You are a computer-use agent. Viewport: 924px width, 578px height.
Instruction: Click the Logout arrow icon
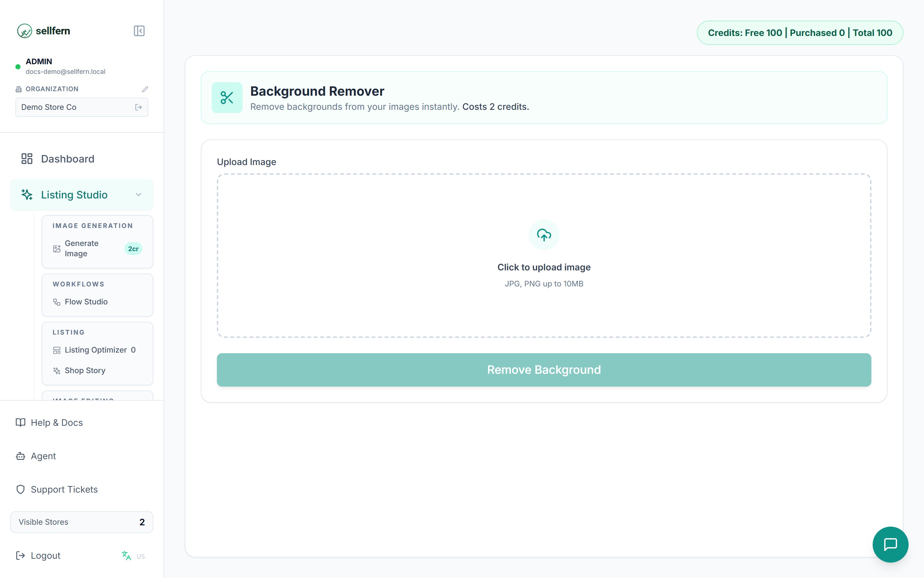(x=21, y=556)
